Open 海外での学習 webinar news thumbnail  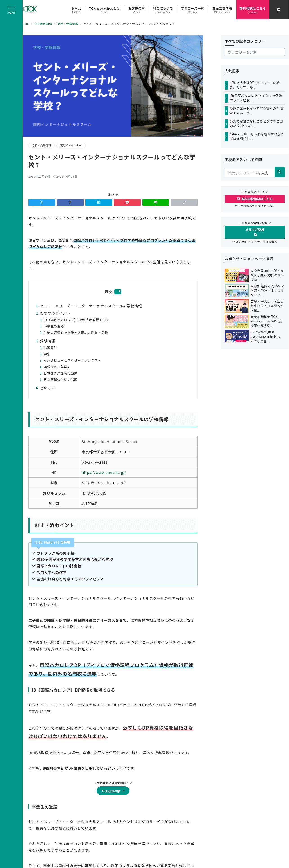237,290
